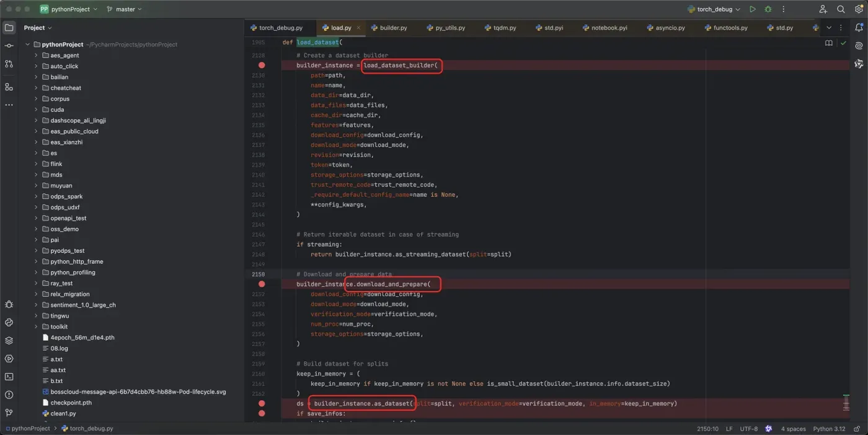Click 4 spaces indent setting
The image size is (868, 435).
point(793,429)
